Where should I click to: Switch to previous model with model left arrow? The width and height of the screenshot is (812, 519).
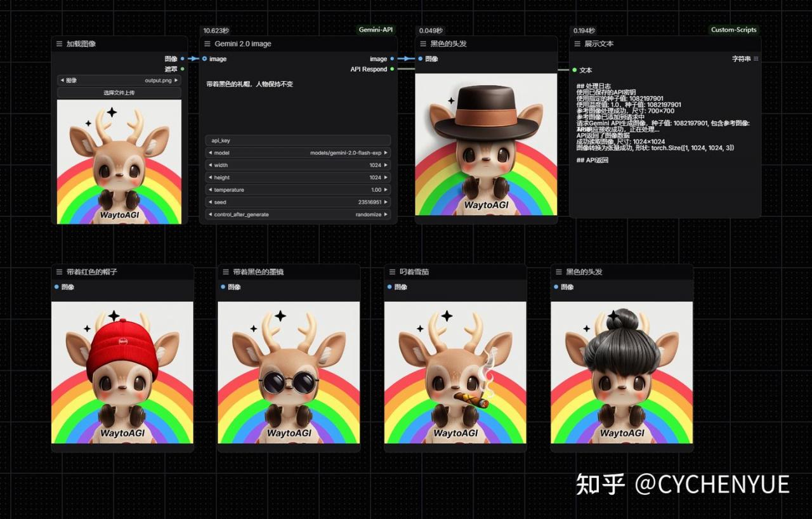click(210, 153)
